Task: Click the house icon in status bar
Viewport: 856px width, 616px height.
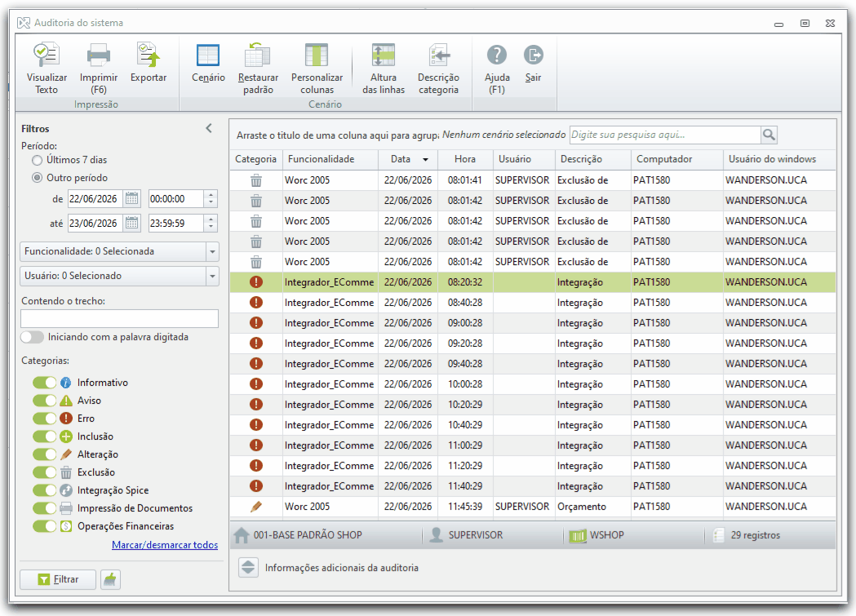Action: click(242, 535)
